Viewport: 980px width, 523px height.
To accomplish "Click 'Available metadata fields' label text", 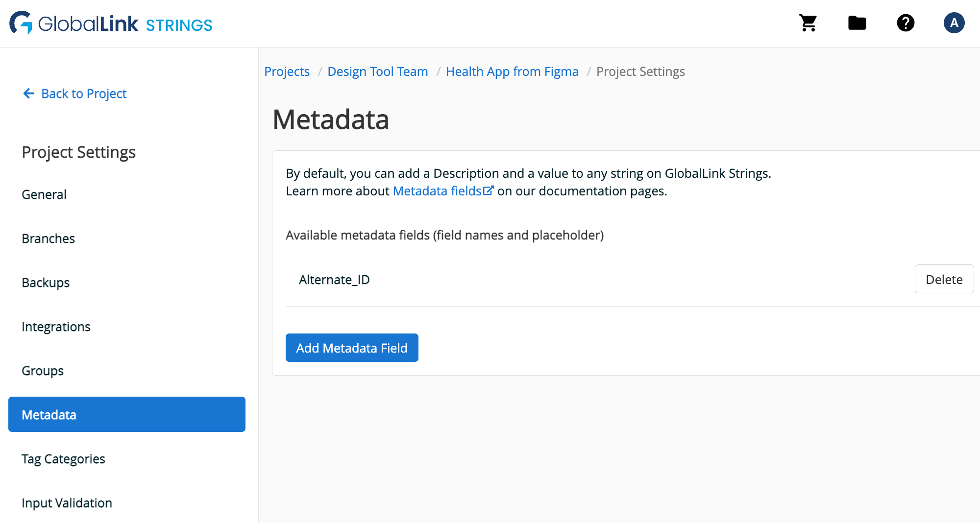I will click(x=444, y=235).
